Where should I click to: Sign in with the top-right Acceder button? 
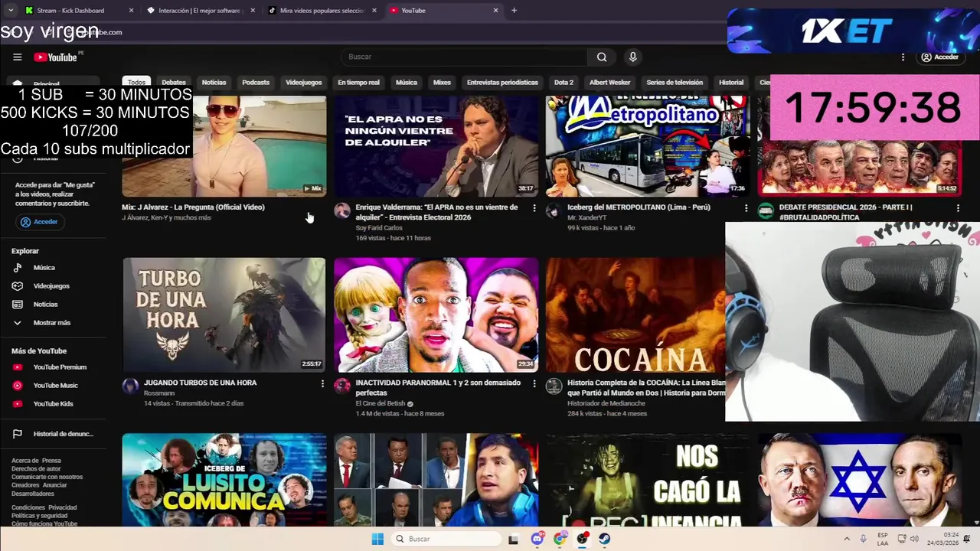tap(940, 57)
